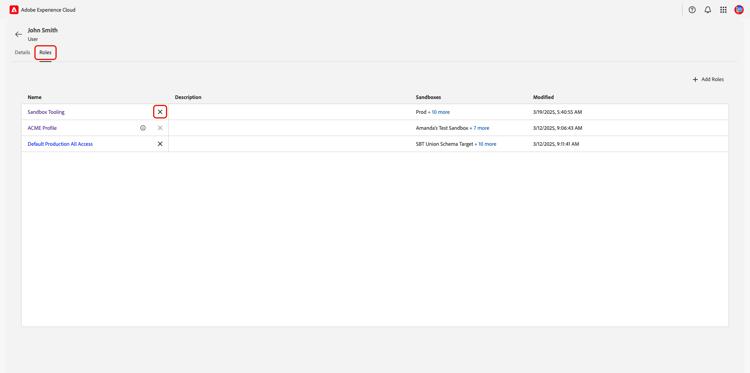This screenshot has width=750, height=373.
Task: Click the John Smith user title
Action: click(43, 30)
